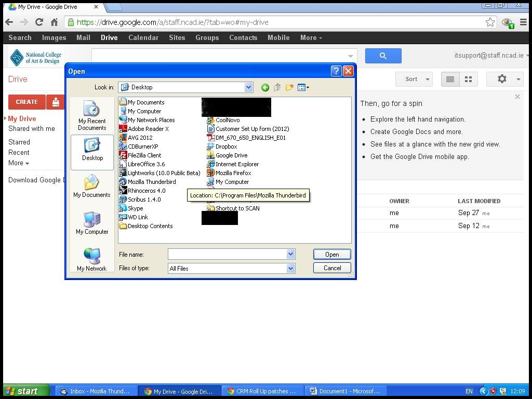Open Mail in the Google top bar
Viewport: 532px width, 399px height.
coord(83,37)
